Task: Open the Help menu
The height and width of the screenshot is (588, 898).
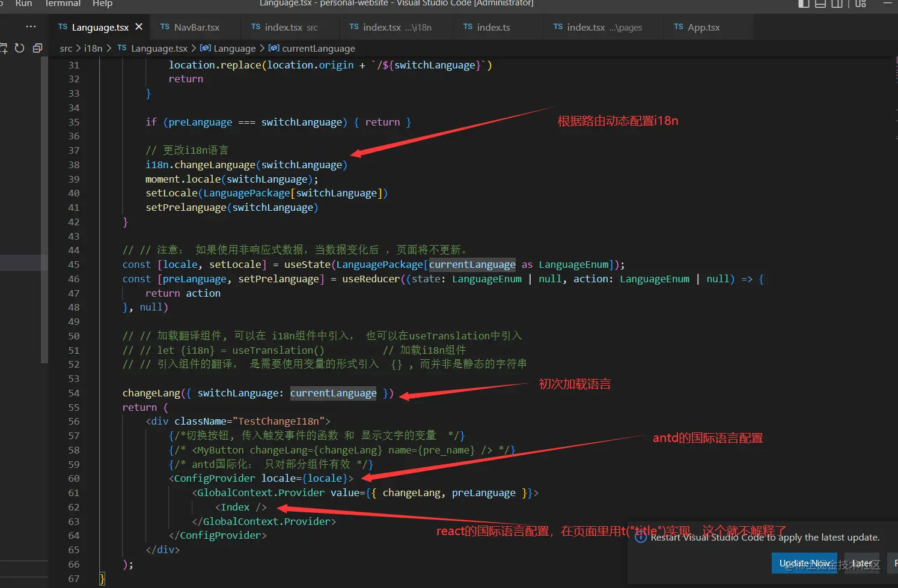Action: pyautogui.click(x=102, y=4)
